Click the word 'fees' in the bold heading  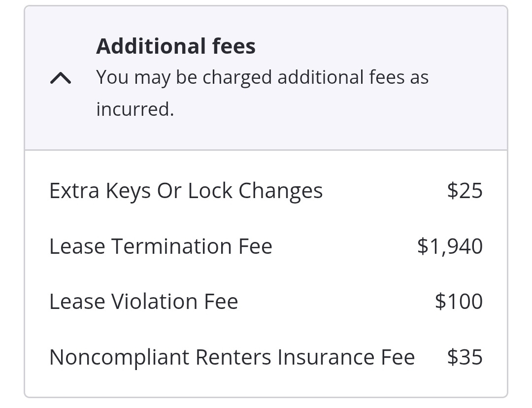(x=234, y=46)
